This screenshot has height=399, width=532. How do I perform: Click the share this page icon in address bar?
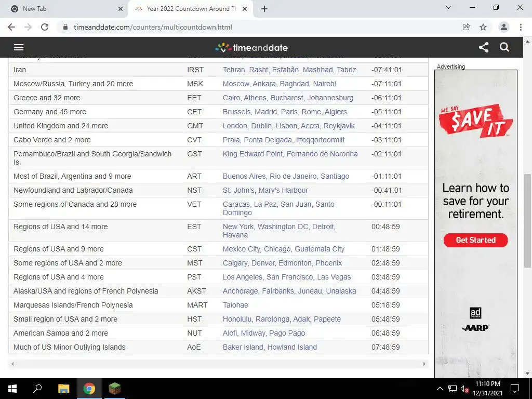pyautogui.click(x=467, y=27)
